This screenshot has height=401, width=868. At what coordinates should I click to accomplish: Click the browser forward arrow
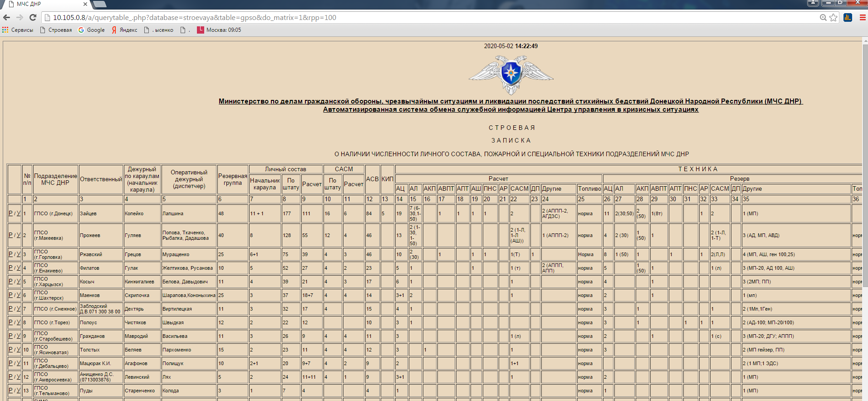20,18
